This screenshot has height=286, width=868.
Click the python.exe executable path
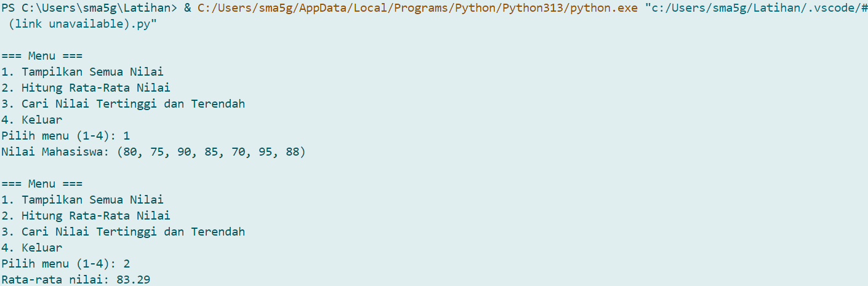click(x=417, y=9)
